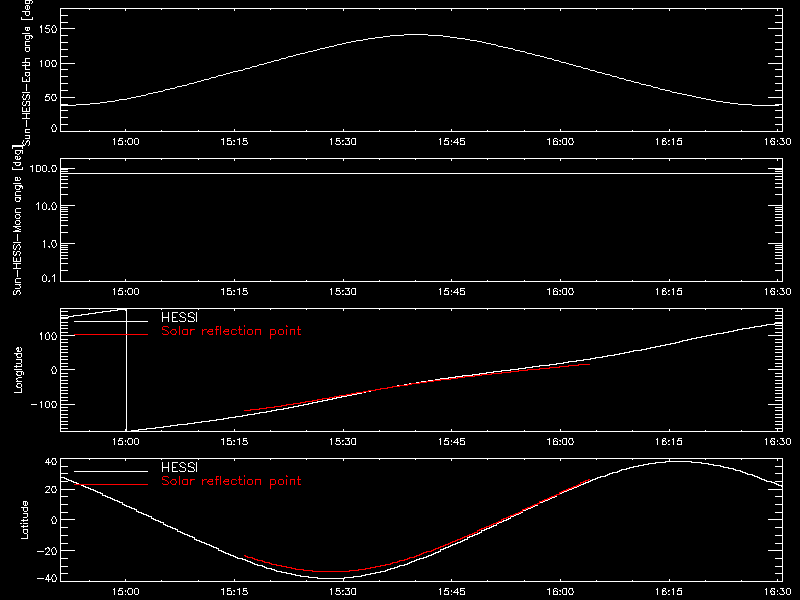The height and width of the screenshot is (600, 800).
Task: Select 'HESSI' legend text in Longitude plot
Action: pos(179,317)
